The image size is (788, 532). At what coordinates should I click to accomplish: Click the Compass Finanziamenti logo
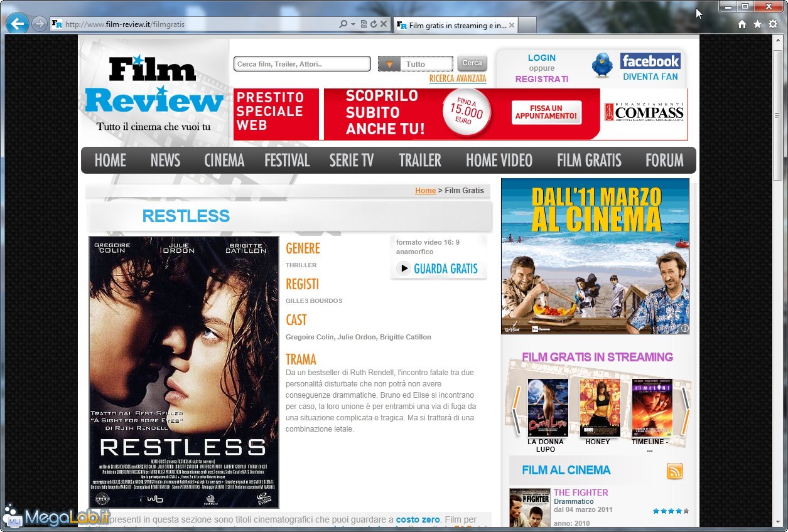pyautogui.click(x=644, y=114)
